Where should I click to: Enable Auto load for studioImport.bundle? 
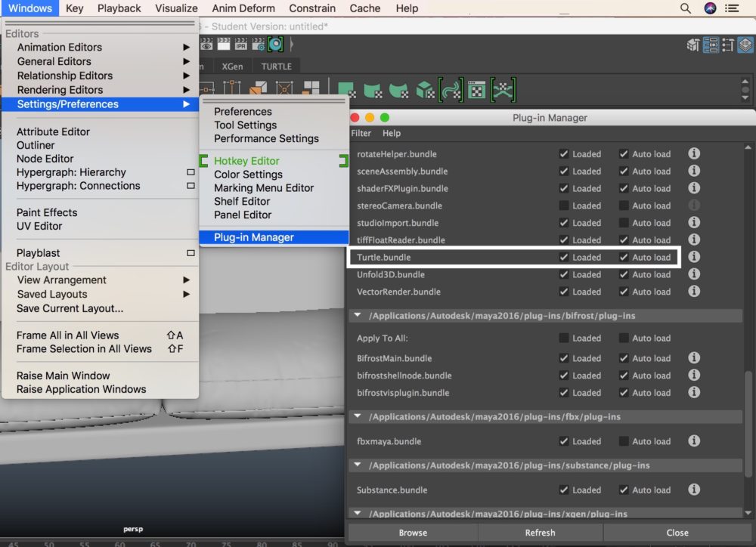click(624, 223)
